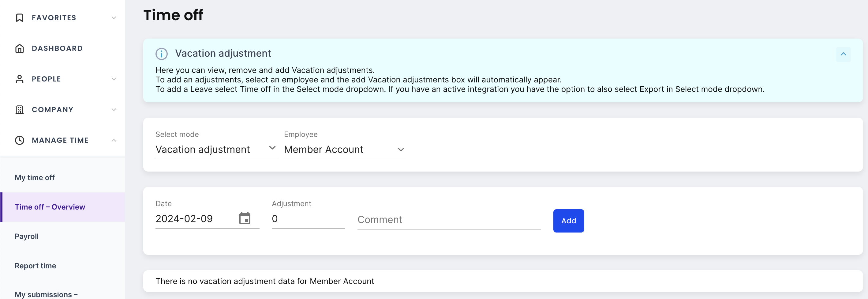868x299 pixels.
Task: Click the Company building icon
Action: click(x=20, y=110)
